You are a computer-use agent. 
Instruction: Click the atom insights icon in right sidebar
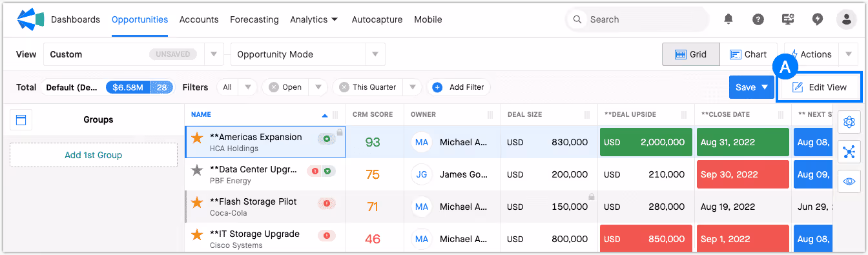[849, 122]
